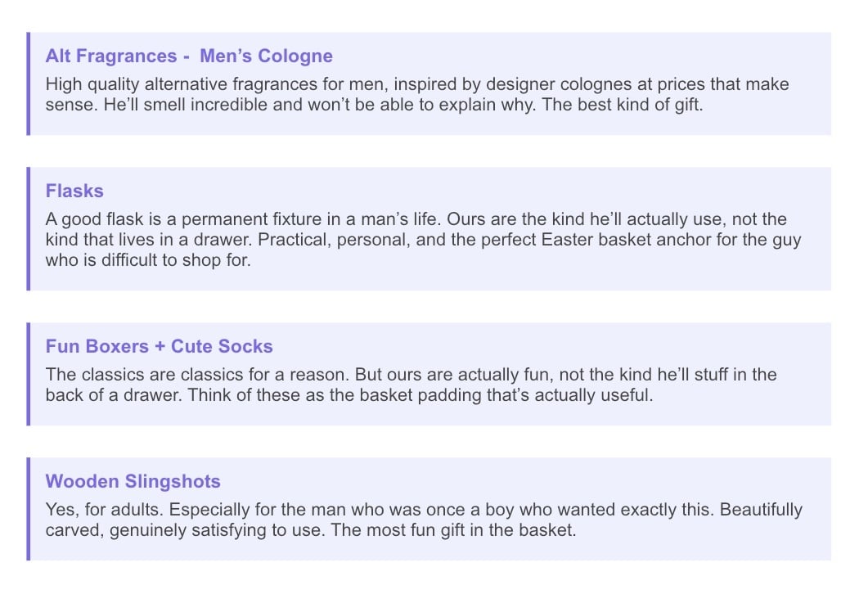The image size is (868, 594).
Task: Select the "Fun Boxers + Cute Socks" heading
Action: coord(159,347)
